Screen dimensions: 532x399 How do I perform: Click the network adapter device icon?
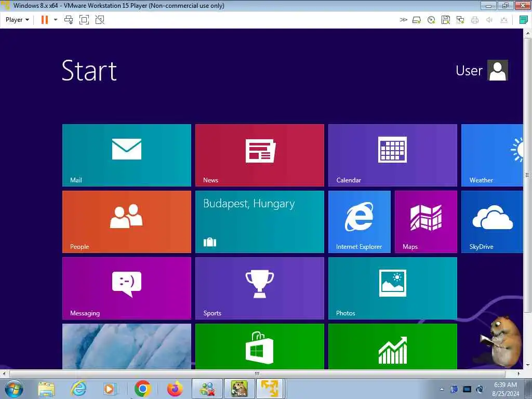[460, 20]
